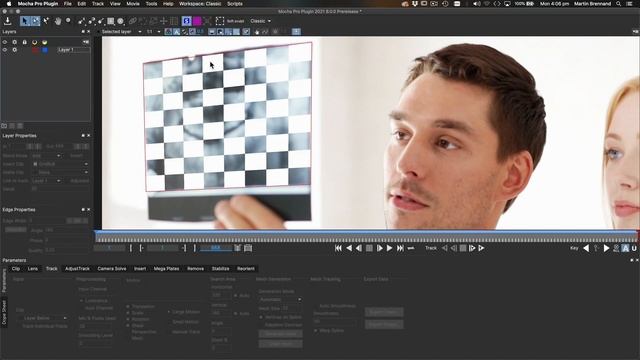Open the Workspace: Classic menu
The image size is (640, 360).
(x=200, y=4)
